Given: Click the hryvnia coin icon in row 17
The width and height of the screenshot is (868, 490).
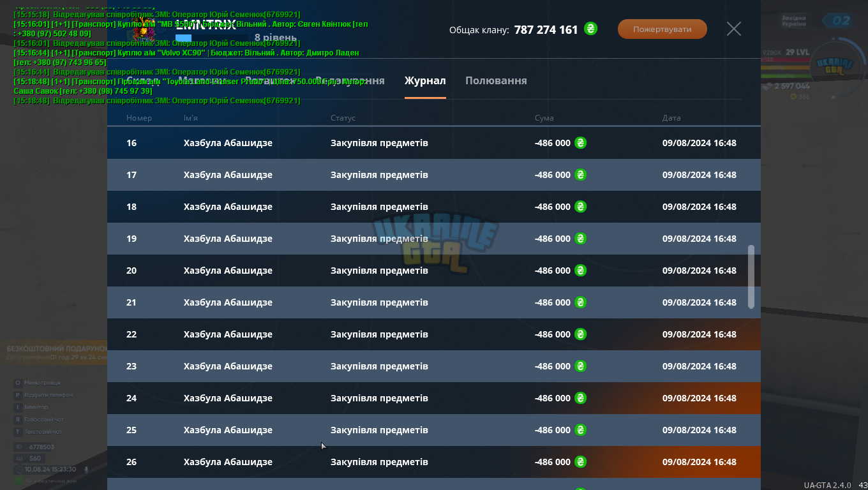Looking at the screenshot, I should (580, 174).
